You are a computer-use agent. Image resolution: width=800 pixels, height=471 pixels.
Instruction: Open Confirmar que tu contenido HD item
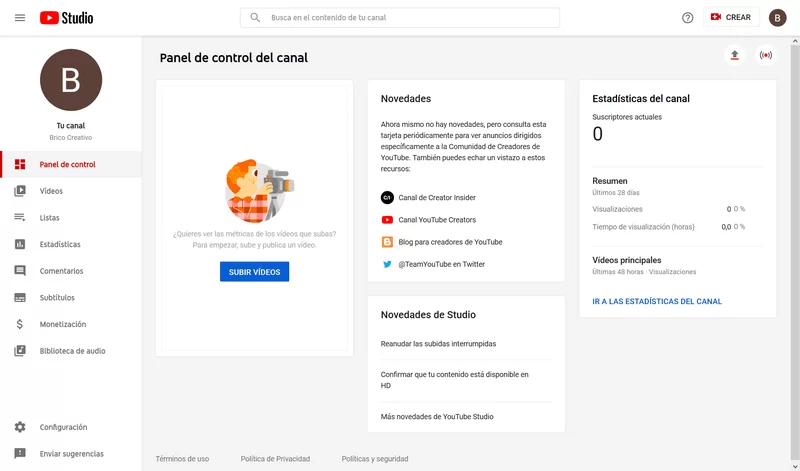pyautogui.click(x=454, y=380)
